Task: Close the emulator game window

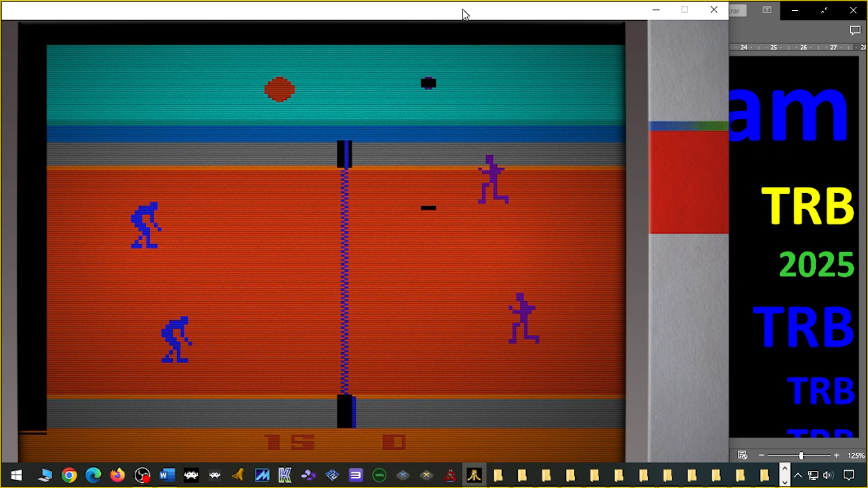Action: pos(714,10)
